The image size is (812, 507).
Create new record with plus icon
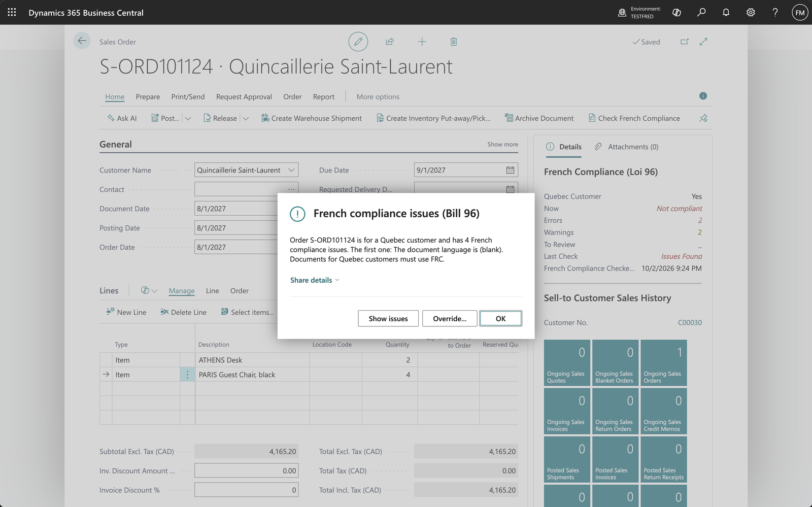click(422, 42)
